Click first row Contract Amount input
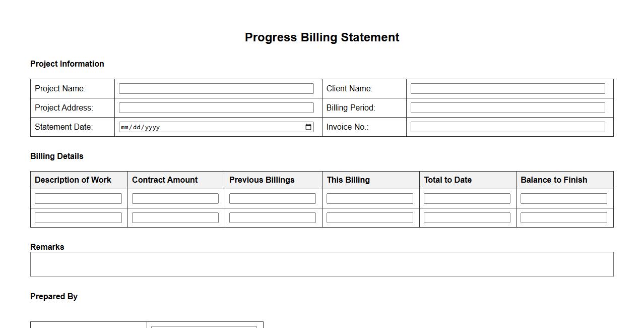Image resolution: width=644 pixels, height=328 pixels. coord(175,199)
